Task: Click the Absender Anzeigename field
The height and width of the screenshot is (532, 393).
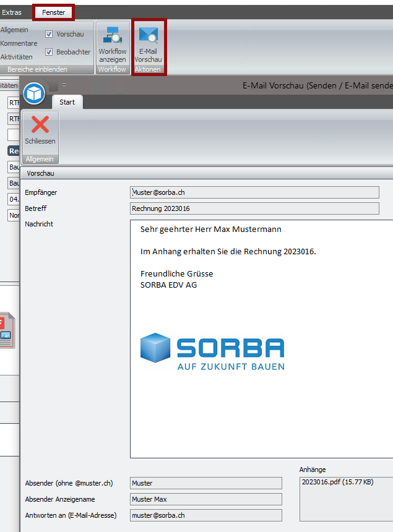Action: (205, 499)
